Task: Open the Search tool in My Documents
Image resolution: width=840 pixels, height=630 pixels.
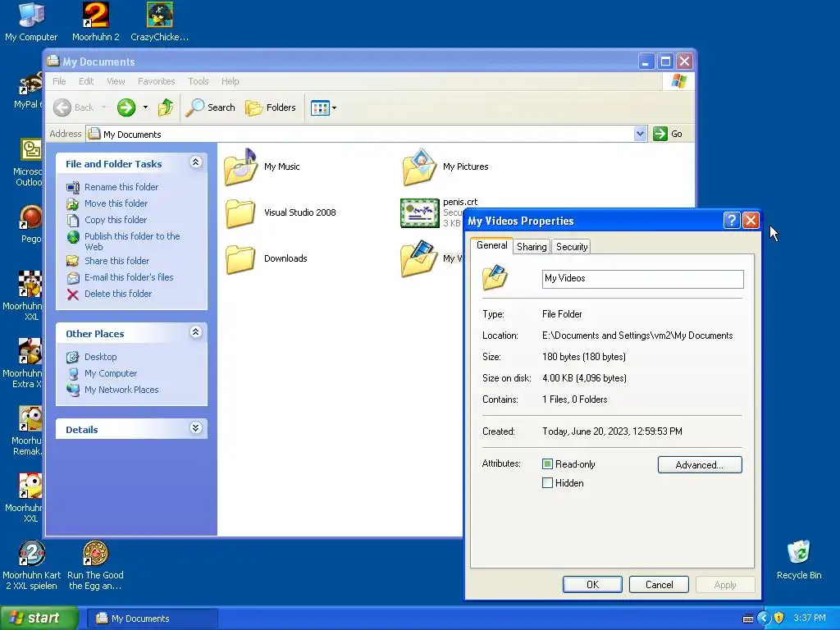Action: pos(210,107)
